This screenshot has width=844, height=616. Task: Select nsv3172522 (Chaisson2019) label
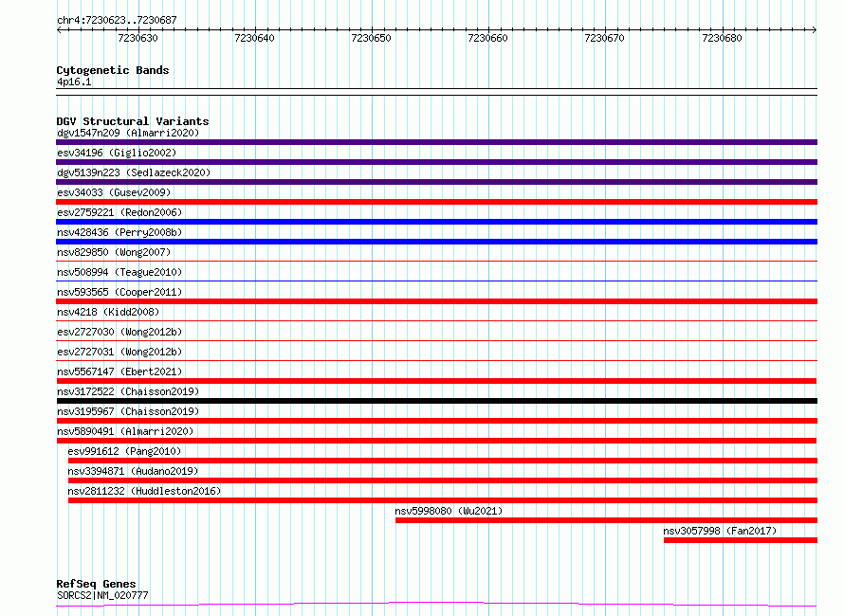click(x=128, y=391)
